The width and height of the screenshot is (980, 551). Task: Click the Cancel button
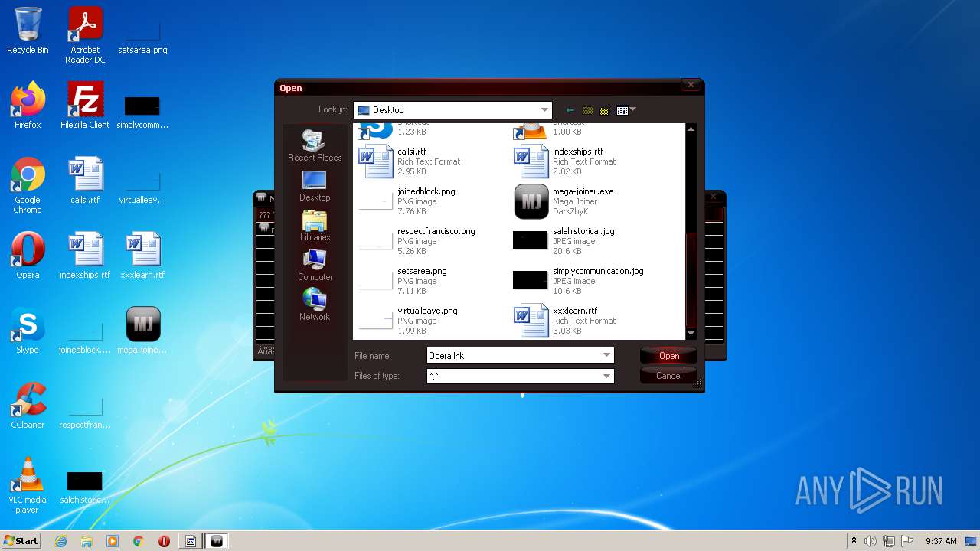pyautogui.click(x=668, y=376)
